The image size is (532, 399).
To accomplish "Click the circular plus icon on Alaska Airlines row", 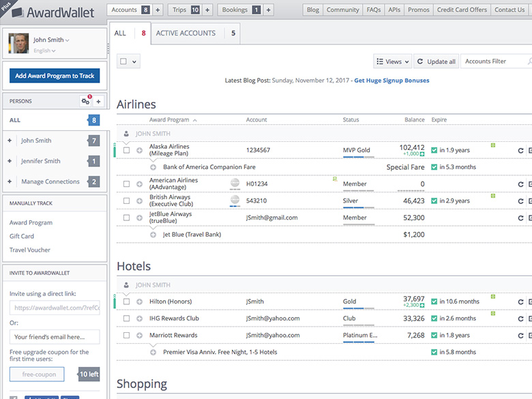I will (139, 150).
